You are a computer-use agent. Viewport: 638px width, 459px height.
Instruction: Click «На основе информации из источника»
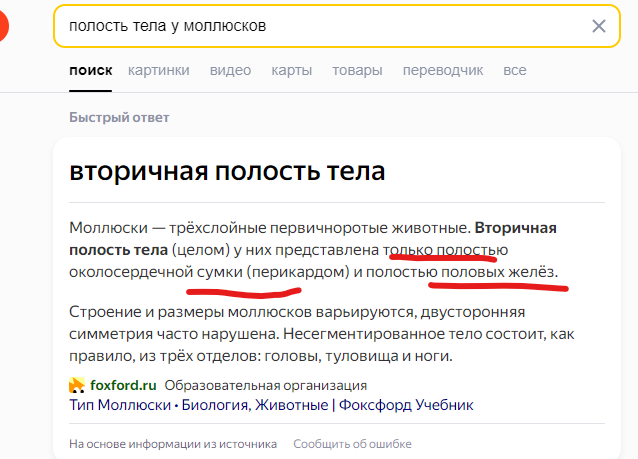click(172, 444)
